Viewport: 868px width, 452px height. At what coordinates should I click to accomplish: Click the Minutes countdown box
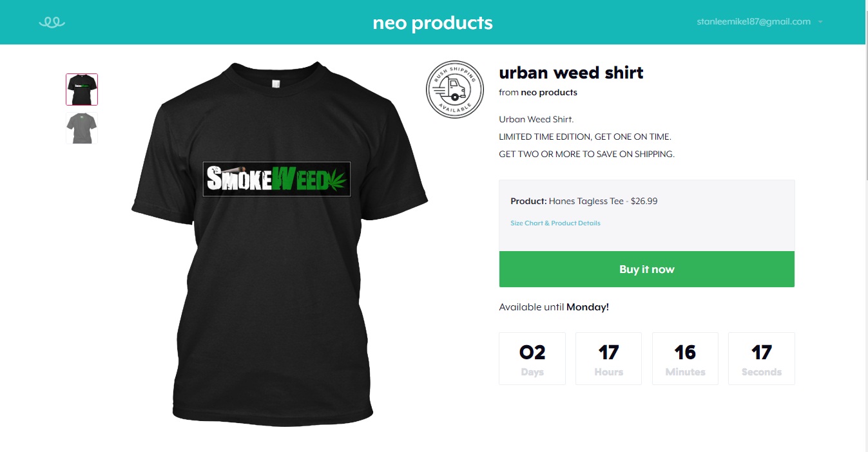[x=685, y=359]
